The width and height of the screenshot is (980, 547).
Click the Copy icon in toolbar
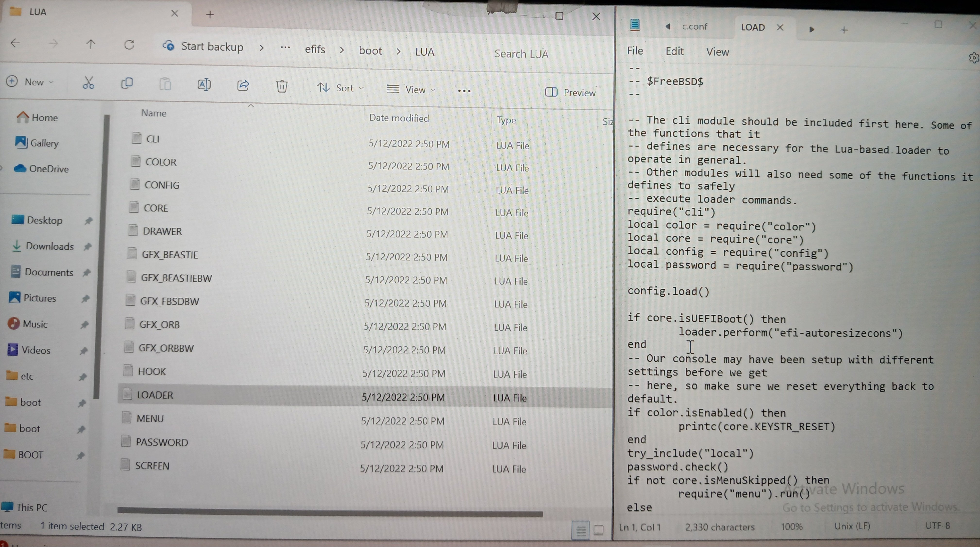point(127,83)
